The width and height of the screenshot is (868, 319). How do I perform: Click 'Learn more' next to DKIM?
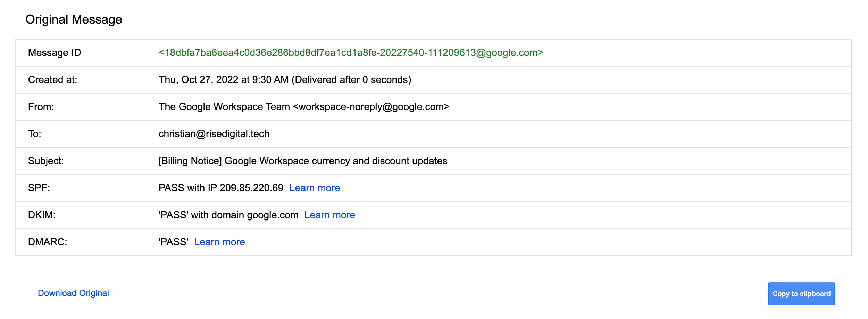coord(329,215)
